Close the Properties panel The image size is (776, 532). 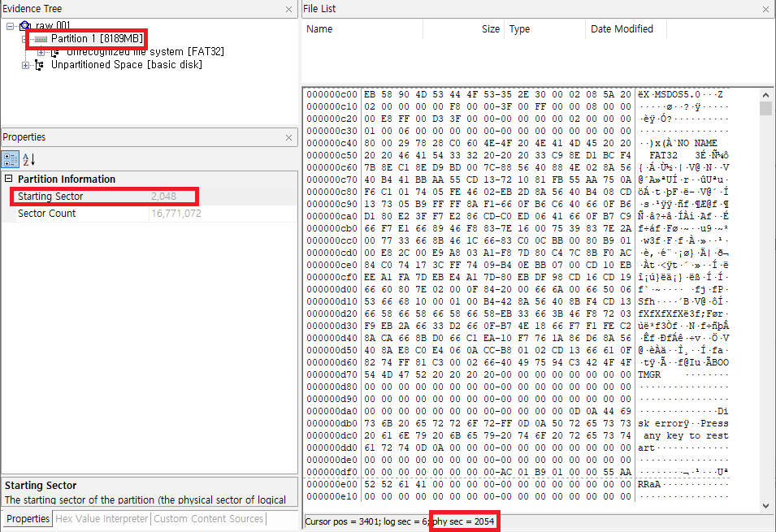pyautogui.click(x=288, y=137)
